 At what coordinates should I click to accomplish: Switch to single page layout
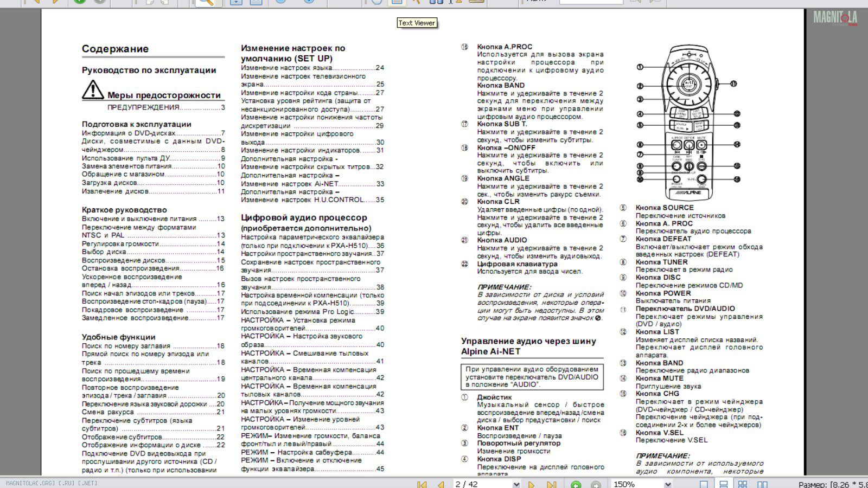[704, 484]
